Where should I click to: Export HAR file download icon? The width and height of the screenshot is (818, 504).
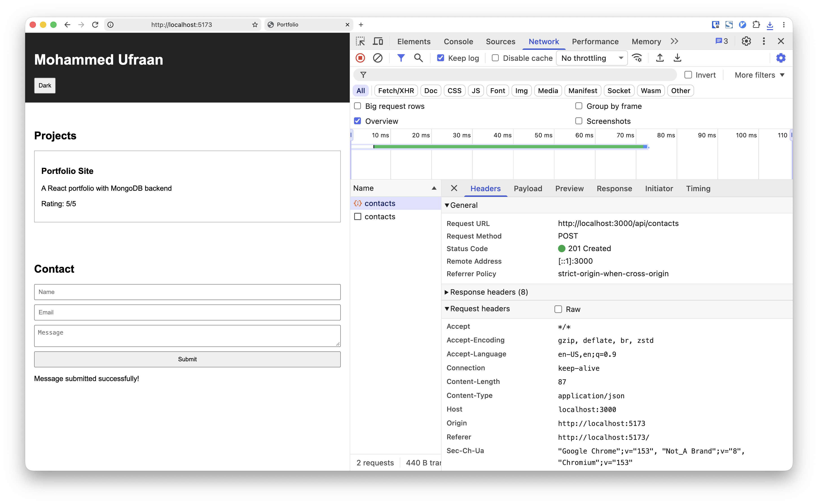click(677, 58)
